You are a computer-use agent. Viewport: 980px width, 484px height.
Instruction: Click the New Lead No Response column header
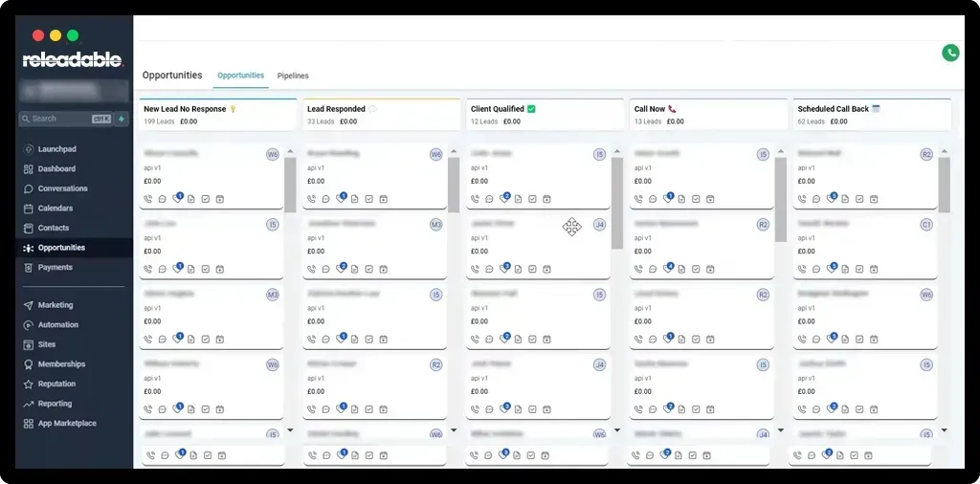click(x=217, y=115)
